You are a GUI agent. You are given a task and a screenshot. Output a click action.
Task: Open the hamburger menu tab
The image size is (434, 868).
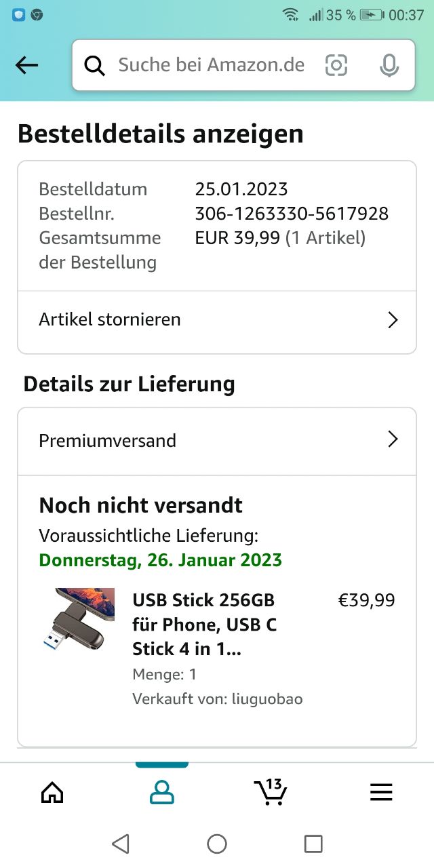(381, 792)
